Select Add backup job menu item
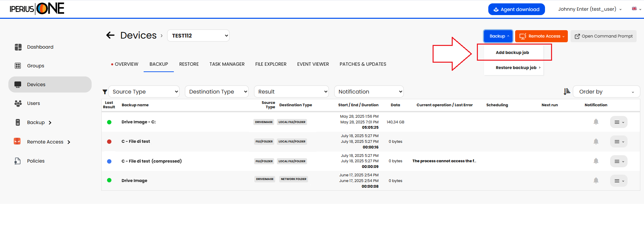644x238 pixels. click(x=512, y=53)
